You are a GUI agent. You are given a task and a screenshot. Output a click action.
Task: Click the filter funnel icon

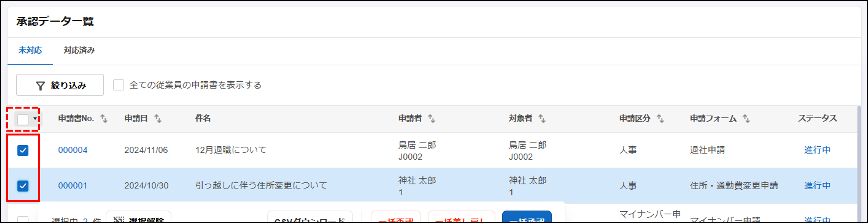click(40, 86)
